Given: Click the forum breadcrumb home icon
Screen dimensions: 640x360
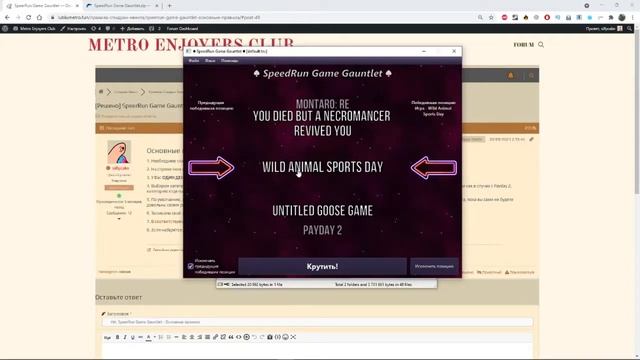Looking at the screenshot, I should pos(101,91).
